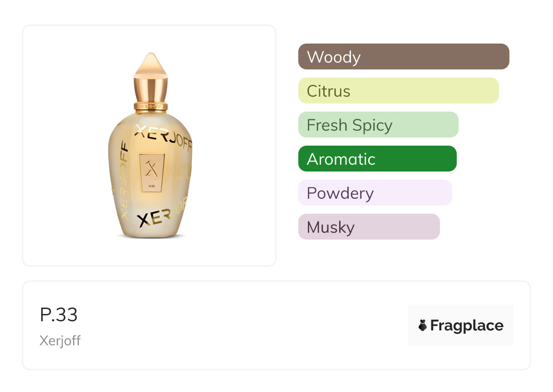Image resolution: width=553 pixels, height=392 pixels.
Task: Open the Xerjoff brand name below title
Action: point(60,341)
